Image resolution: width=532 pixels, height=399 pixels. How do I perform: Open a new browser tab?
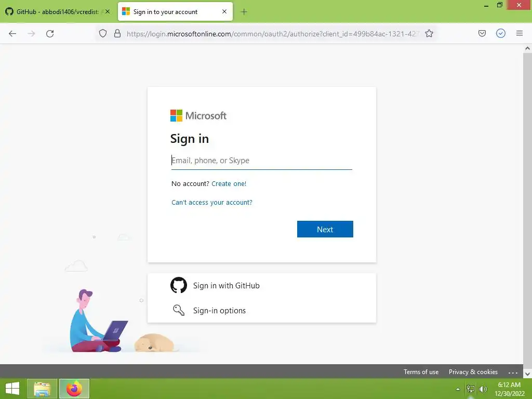244,12
